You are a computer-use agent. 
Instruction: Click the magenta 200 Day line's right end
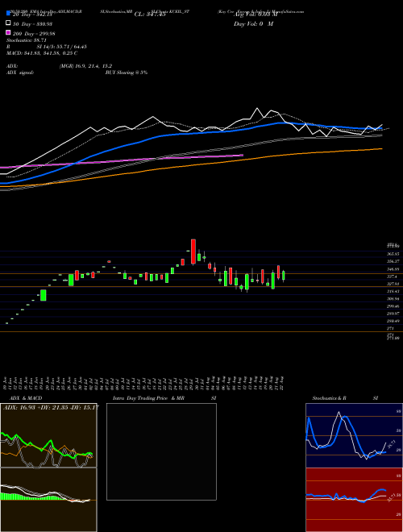[x=243, y=155]
